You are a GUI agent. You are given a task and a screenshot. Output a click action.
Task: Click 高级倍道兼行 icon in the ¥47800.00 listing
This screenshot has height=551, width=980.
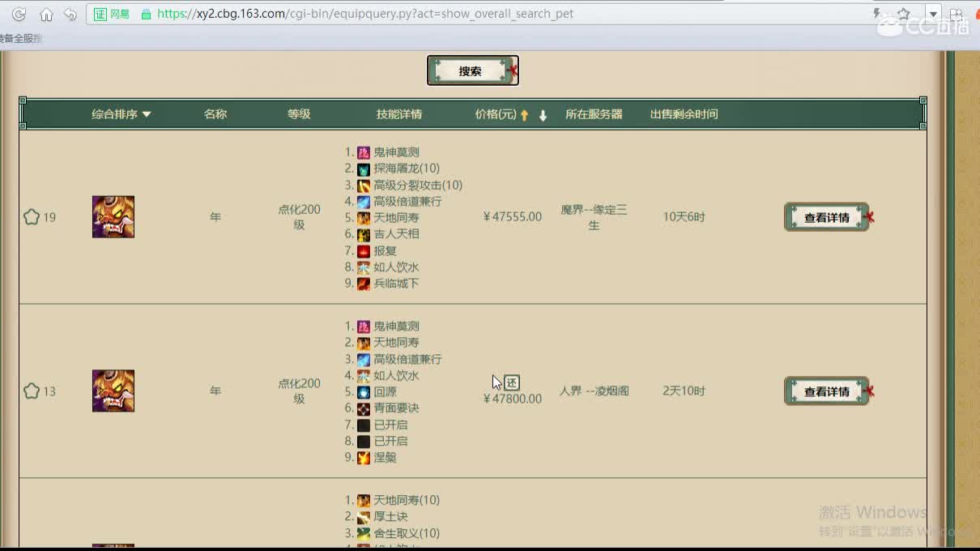[364, 360]
